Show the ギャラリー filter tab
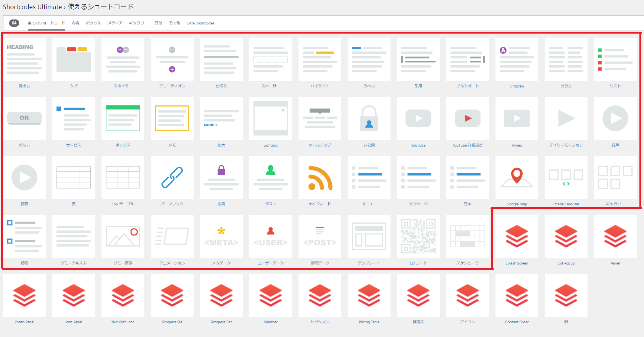Image resolution: width=644 pixels, height=337 pixels. coord(139,23)
